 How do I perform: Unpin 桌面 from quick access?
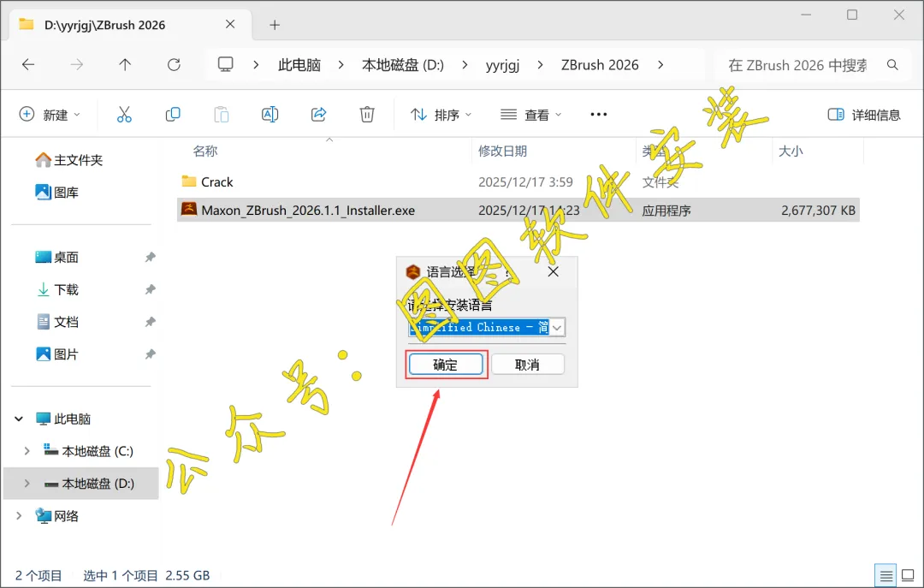[151, 257]
